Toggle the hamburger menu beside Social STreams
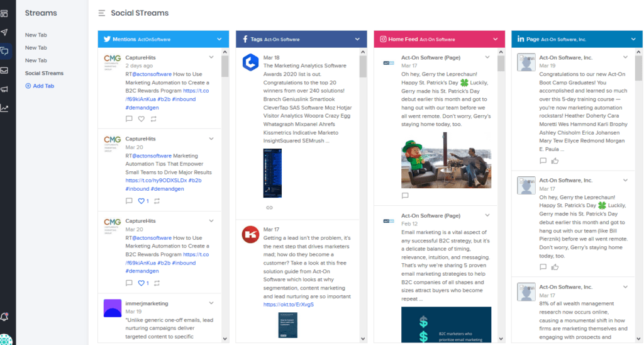Image resolution: width=644 pixels, height=345 pixels. (101, 13)
